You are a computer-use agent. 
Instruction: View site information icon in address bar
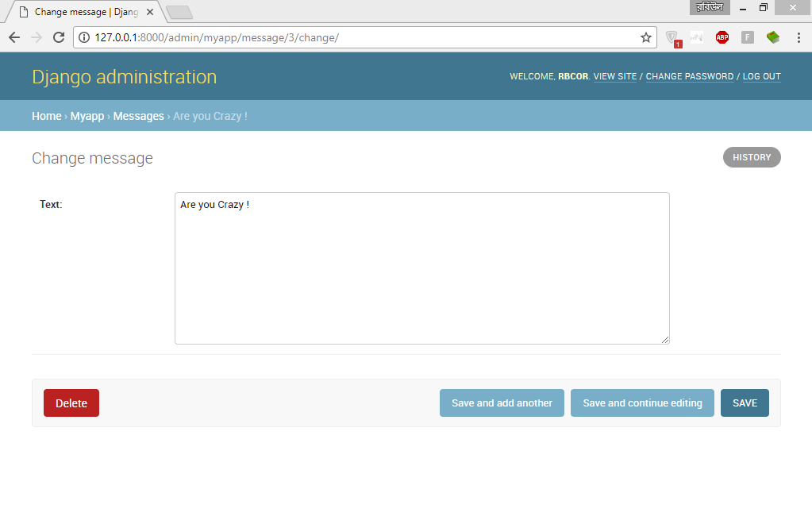coord(84,37)
